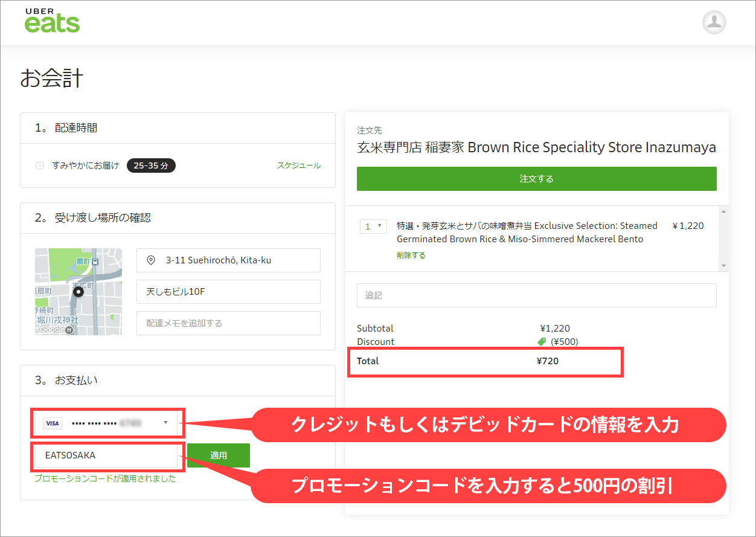Open the user profile avatar icon
Image resolution: width=756 pixels, height=537 pixels.
(714, 22)
